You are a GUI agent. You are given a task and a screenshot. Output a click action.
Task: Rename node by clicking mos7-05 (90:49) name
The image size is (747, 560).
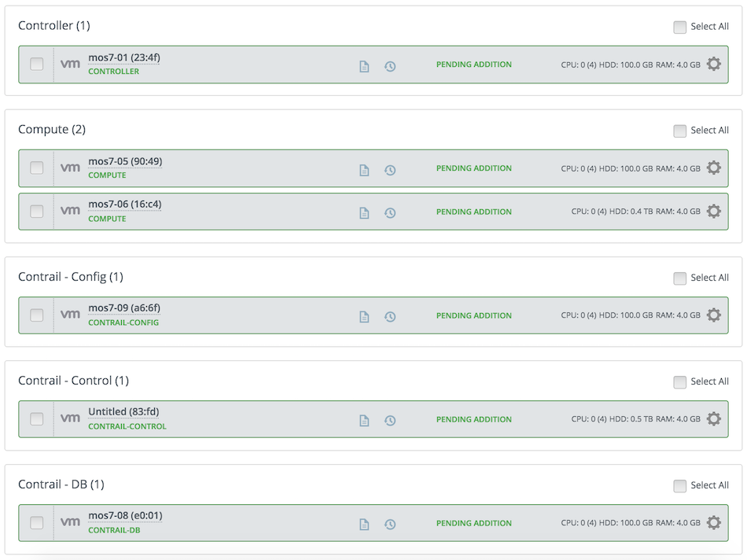point(125,161)
